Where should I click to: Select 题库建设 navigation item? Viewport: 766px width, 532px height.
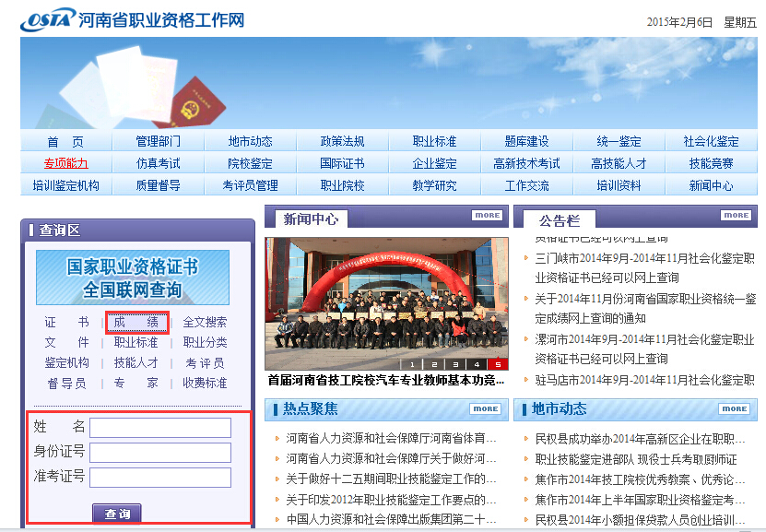point(526,142)
